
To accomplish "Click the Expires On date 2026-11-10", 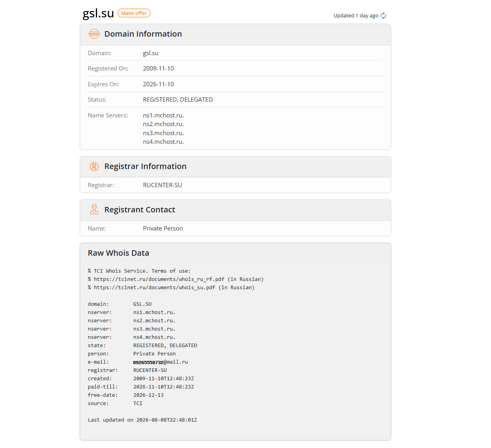I will pos(159,84).
